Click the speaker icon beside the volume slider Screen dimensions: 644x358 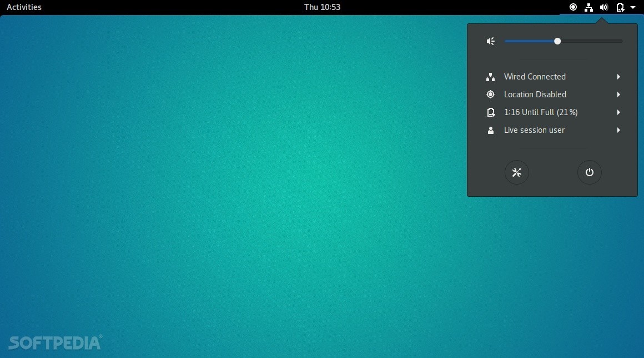point(490,41)
